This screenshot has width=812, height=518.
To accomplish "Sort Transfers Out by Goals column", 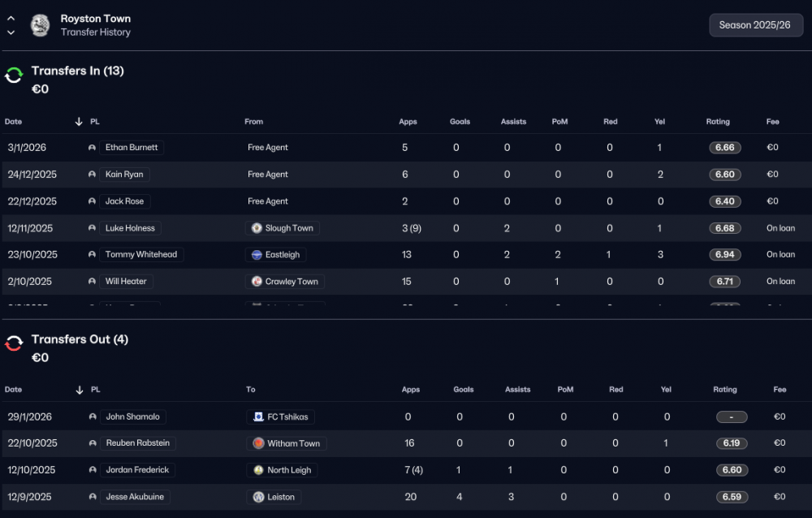I will [464, 390].
